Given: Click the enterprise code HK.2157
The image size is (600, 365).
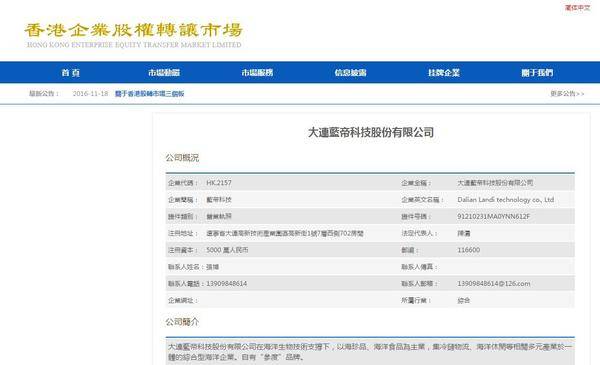Looking at the screenshot, I should (219, 183).
